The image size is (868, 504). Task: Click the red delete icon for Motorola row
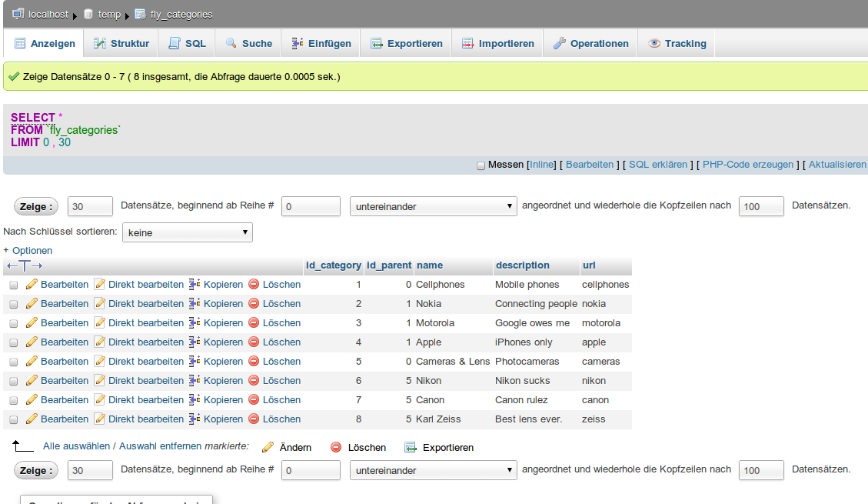point(254,323)
